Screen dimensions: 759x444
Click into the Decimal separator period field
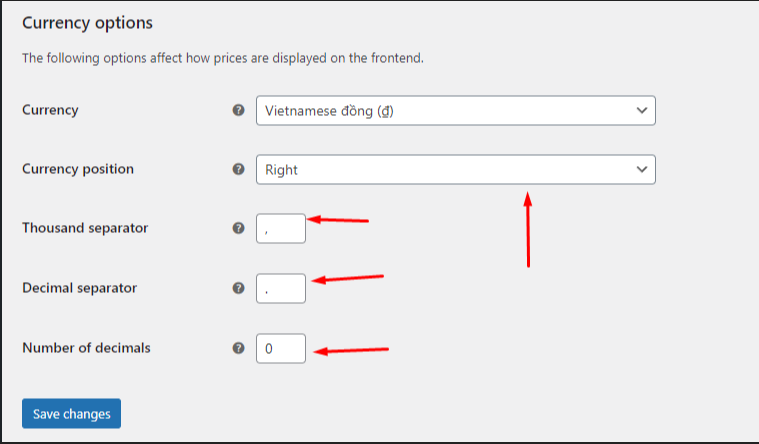coord(281,289)
